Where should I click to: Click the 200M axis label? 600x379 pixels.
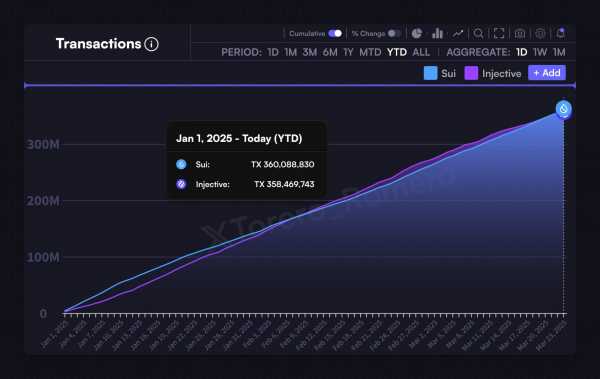(x=43, y=201)
